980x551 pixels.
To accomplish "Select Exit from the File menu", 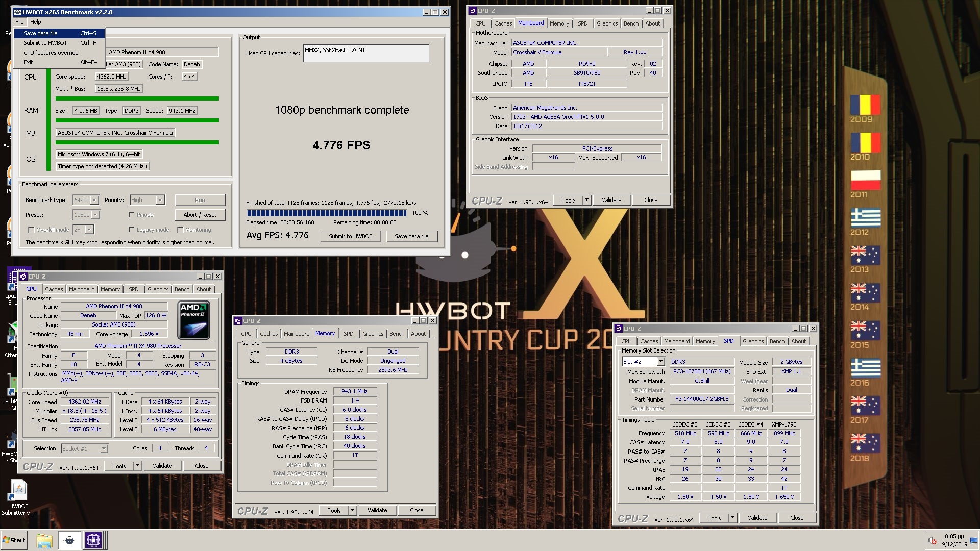I will [60, 62].
